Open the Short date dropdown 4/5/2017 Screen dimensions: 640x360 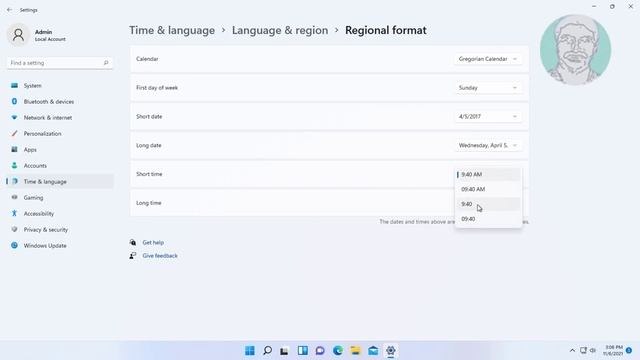point(488,116)
